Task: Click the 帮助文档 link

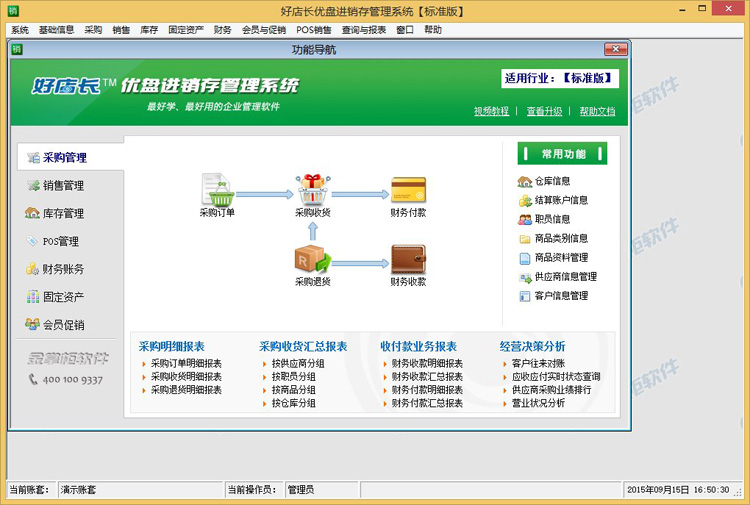Action: click(597, 111)
